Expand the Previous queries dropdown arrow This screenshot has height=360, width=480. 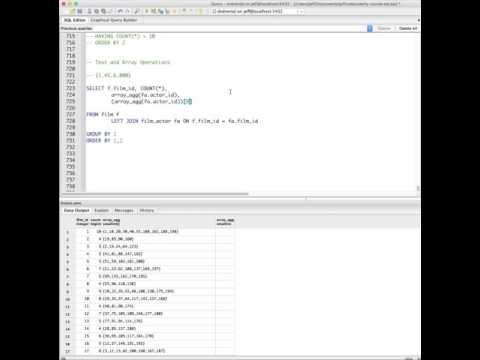[370, 29]
